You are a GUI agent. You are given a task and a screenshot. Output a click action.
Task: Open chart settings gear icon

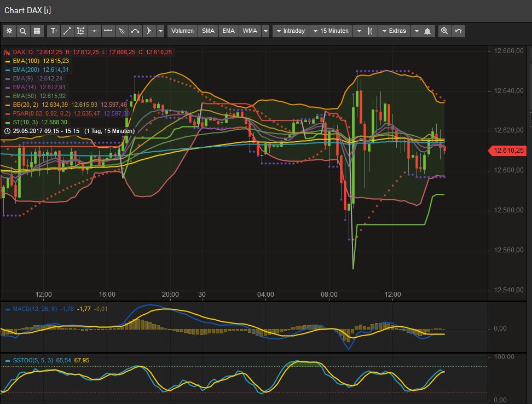(x=9, y=31)
